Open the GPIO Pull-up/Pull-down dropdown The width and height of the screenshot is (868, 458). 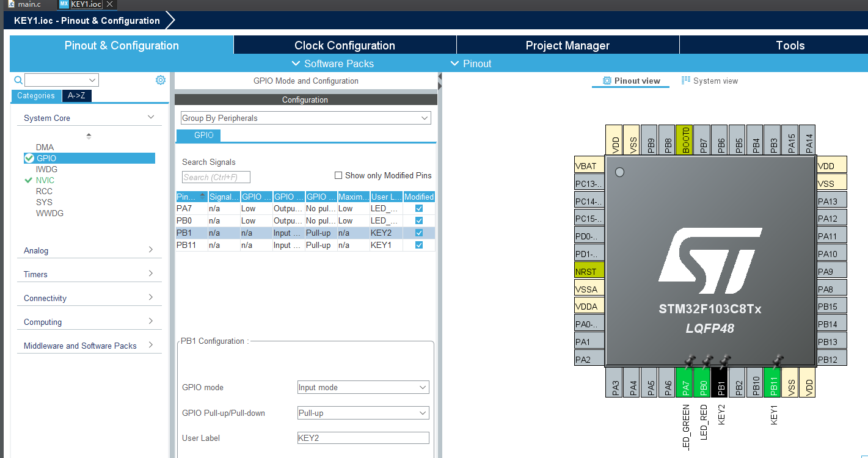coord(363,413)
